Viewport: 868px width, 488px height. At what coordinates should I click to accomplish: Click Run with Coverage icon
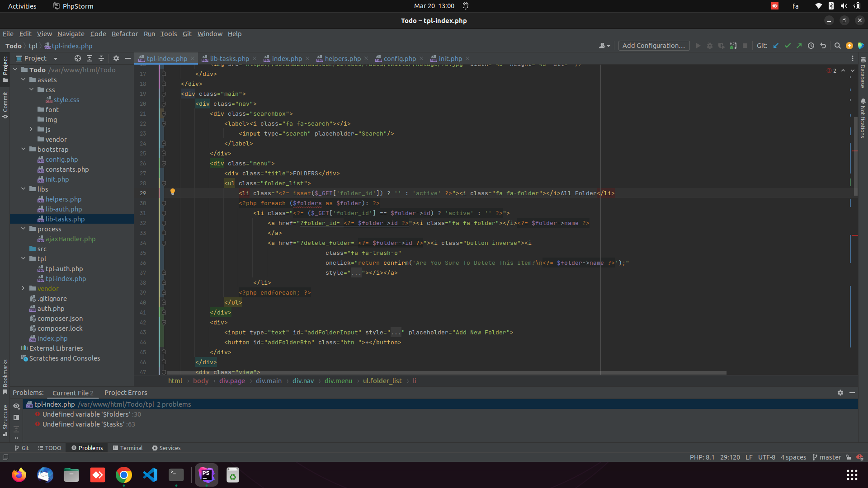(722, 46)
